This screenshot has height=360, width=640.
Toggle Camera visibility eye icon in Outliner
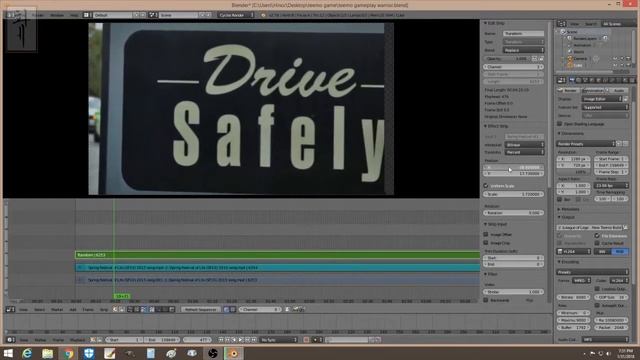pyautogui.click(x=616, y=59)
